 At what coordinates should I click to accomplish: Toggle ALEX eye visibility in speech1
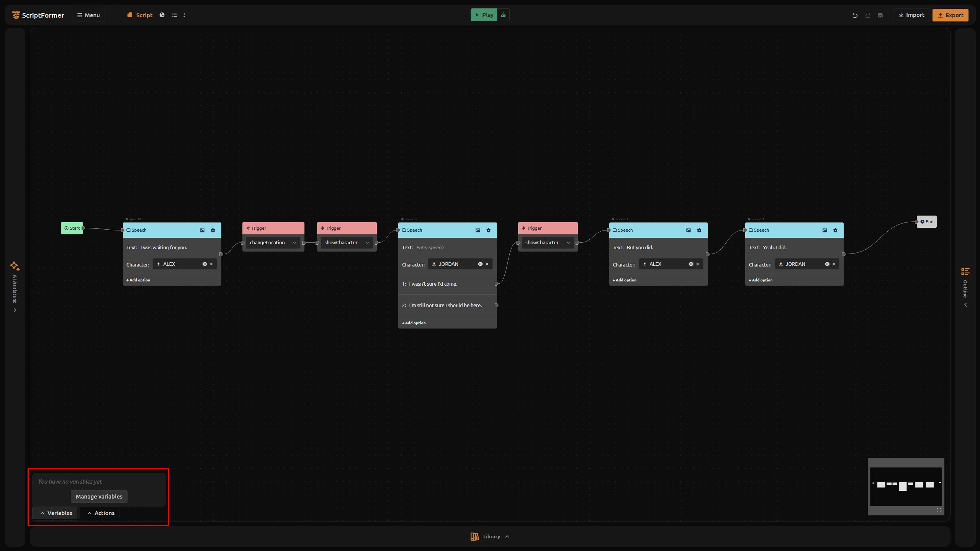205,264
